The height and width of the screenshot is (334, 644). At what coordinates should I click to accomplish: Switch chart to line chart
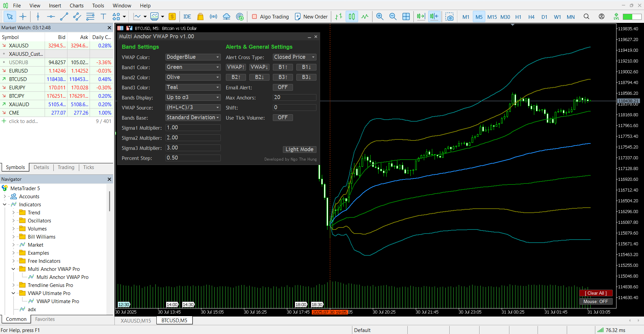pyautogui.click(x=365, y=16)
